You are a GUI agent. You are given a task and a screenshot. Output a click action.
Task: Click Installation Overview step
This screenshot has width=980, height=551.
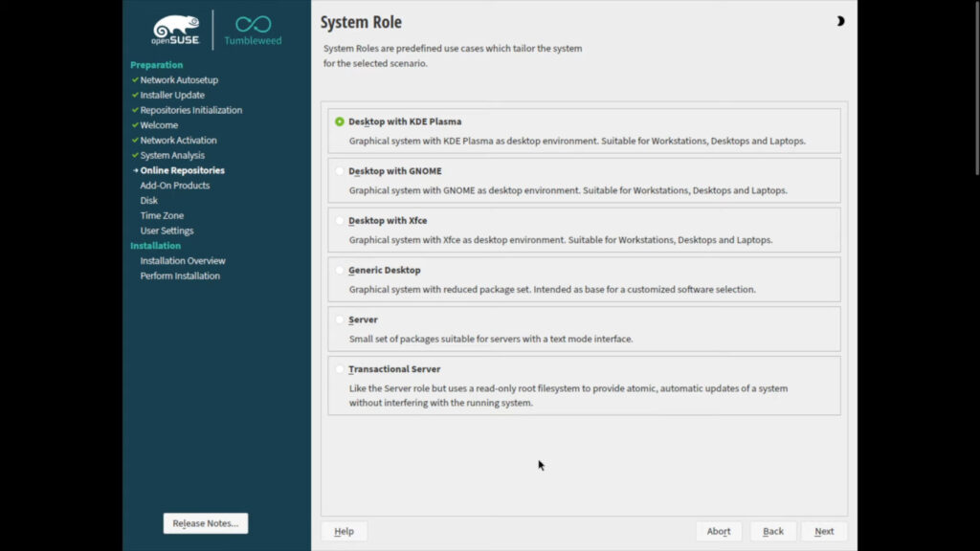pos(183,260)
